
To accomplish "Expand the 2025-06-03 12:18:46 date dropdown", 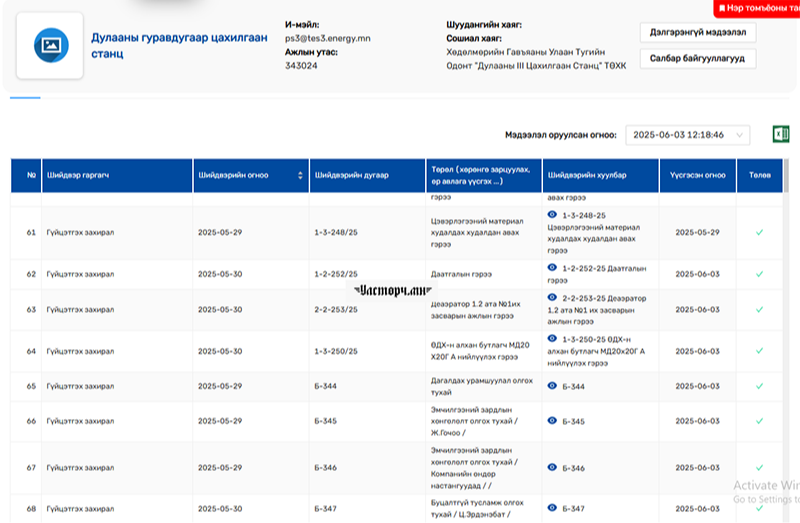I will [687, 135].
